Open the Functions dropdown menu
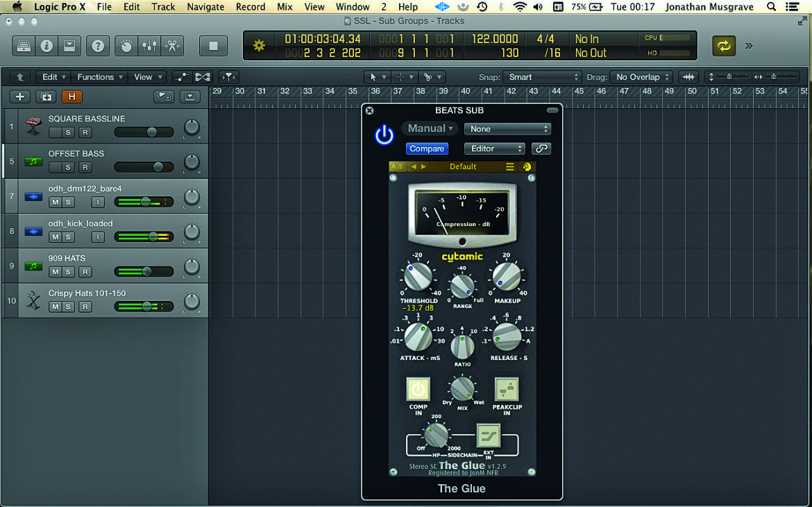 [99, 77]
